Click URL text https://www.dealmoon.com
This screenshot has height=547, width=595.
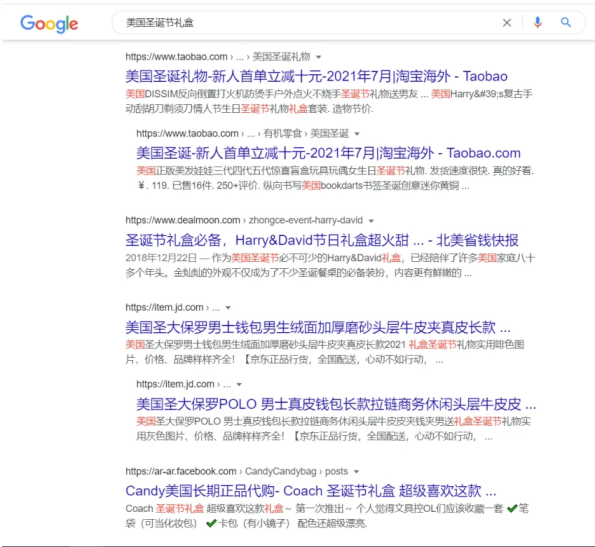[183, 220]
